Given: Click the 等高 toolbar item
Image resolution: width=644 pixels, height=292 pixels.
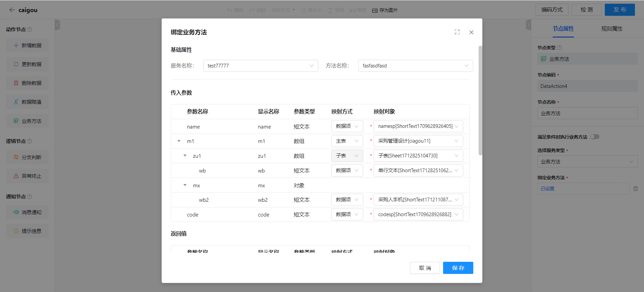Looking at the screenshot, I should click(x=336, y=10).
